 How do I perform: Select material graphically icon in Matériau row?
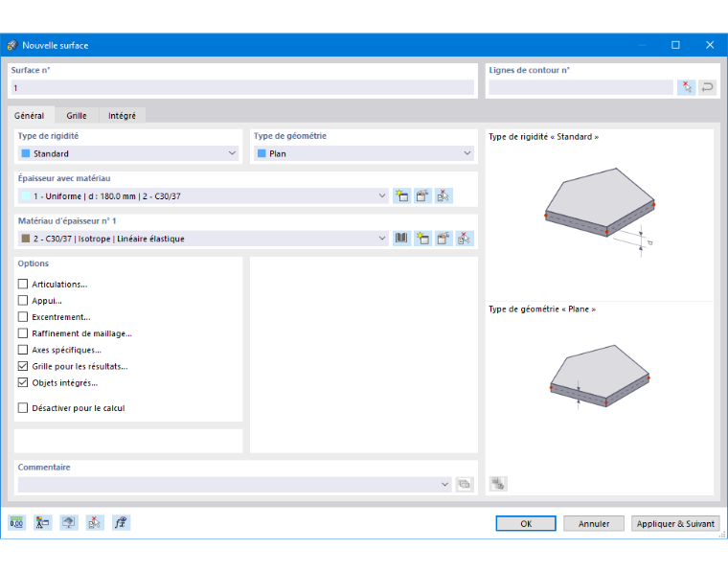[465, 239]
